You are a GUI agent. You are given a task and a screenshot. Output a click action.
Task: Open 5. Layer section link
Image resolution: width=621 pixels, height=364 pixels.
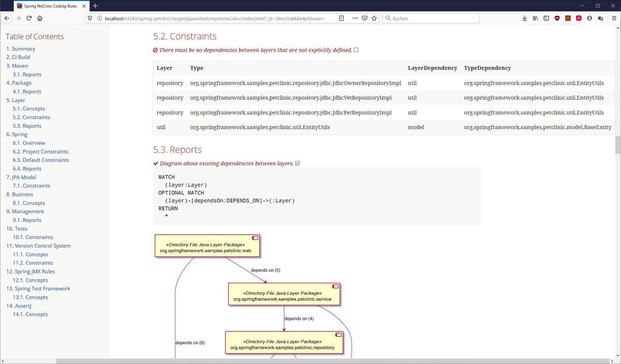16,100
